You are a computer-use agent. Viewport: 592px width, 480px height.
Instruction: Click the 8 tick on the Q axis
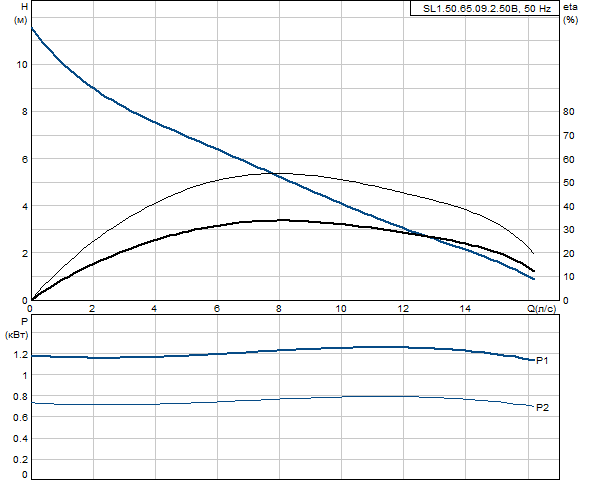tap(279, 309)
